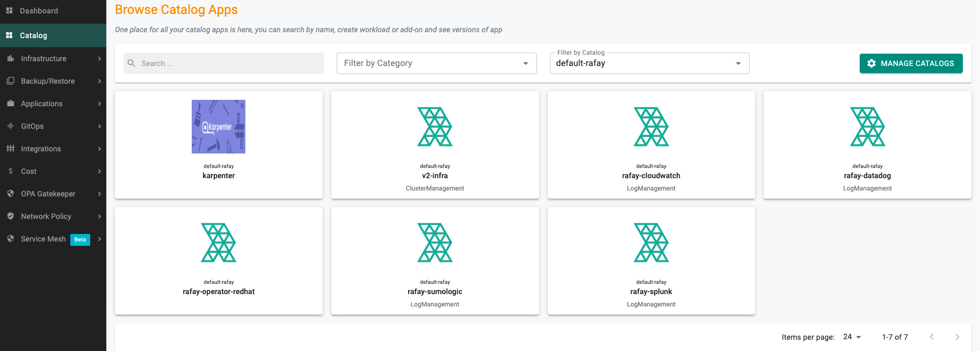Screen dimensions: 980x351
Task: Expand the OPA Gatekeeper chevron
Action: click(x=99, y=194)
